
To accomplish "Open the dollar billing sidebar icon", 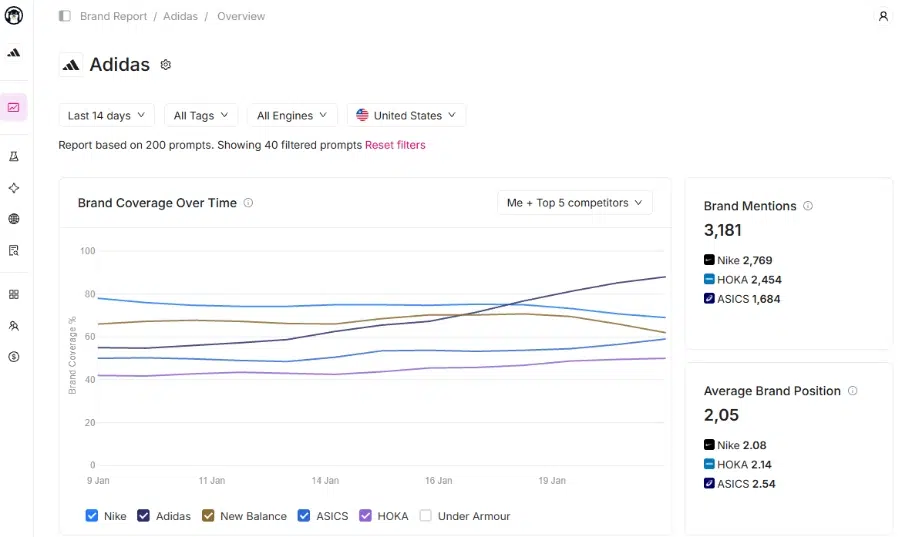I will pyautogui.click(x=14, y=357).
